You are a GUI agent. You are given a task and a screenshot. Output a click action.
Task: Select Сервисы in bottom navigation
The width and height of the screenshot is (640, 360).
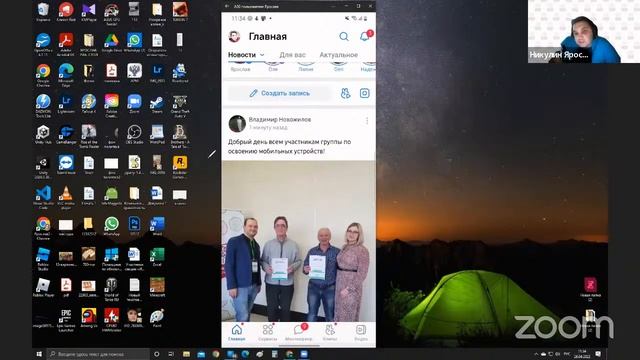click(268, 333)
